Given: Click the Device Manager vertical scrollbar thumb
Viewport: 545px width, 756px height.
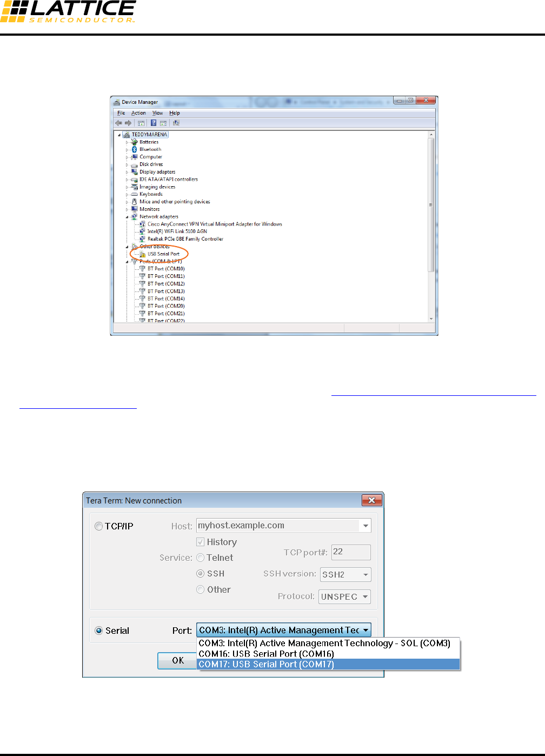Looking at the screenshot, I should [x=431, y=205].
